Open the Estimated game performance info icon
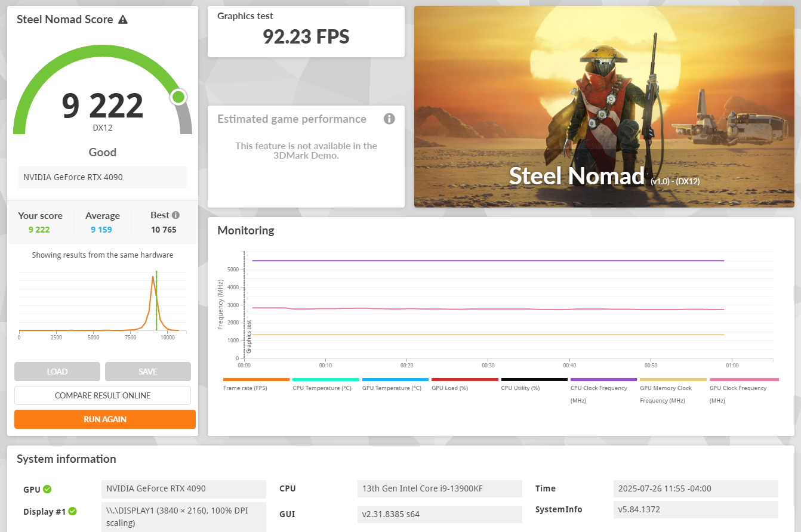The width and height of the screenshot is (801, 532). [389, 119]
